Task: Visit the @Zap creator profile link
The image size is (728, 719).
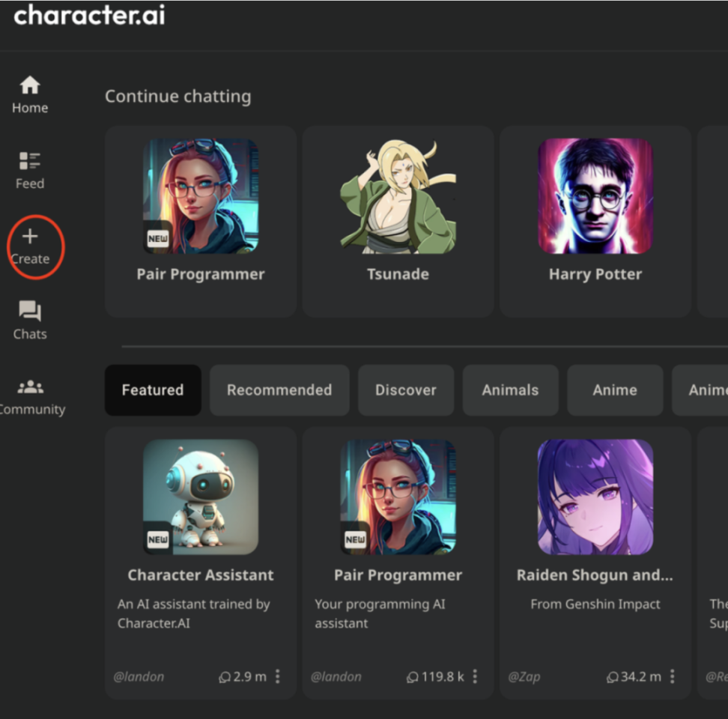Action: [524, 677]
